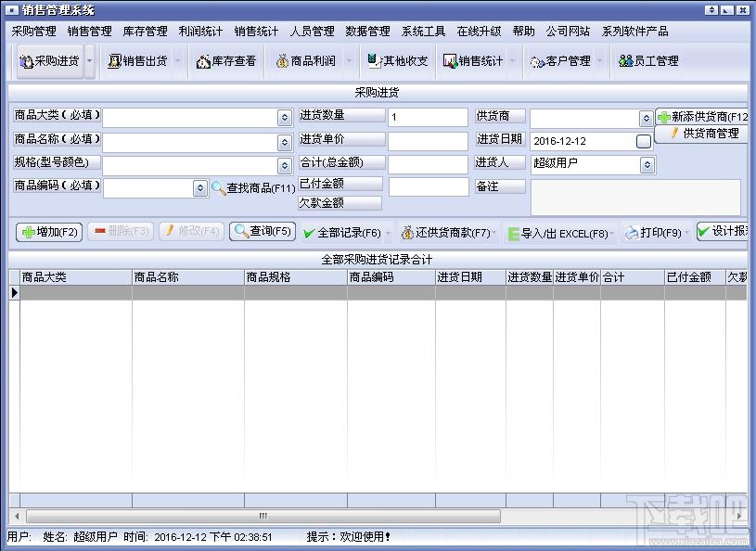Click the 商品名称 column header

point(188,277)
